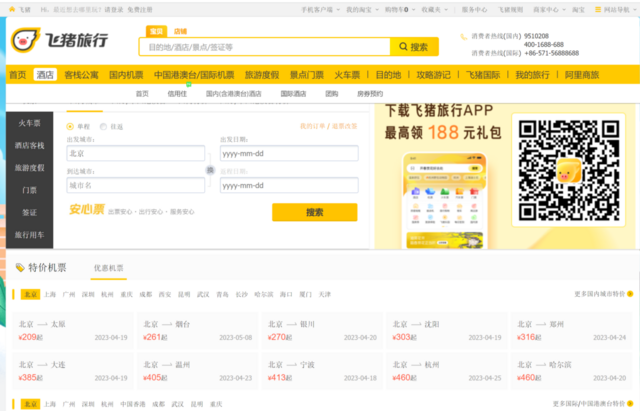The height and width of the screenshot is (411, 640).
Task: Click the 网站导航 menu icon
Action: (x=598, y=9)
